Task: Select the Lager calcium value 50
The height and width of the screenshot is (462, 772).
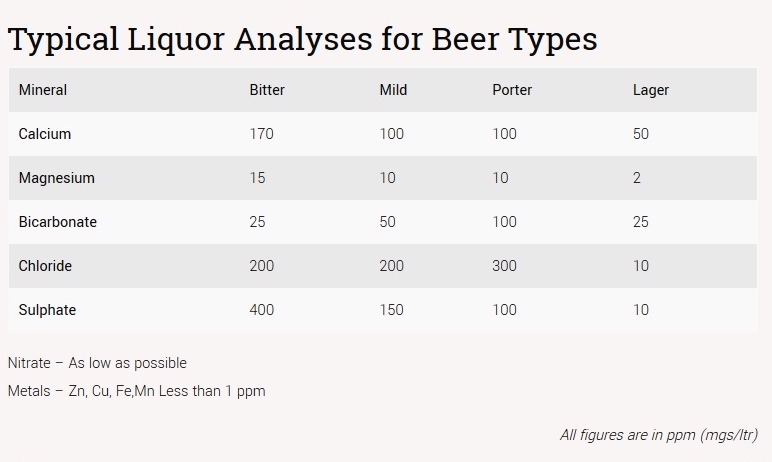Action: [x=641, y=134]
